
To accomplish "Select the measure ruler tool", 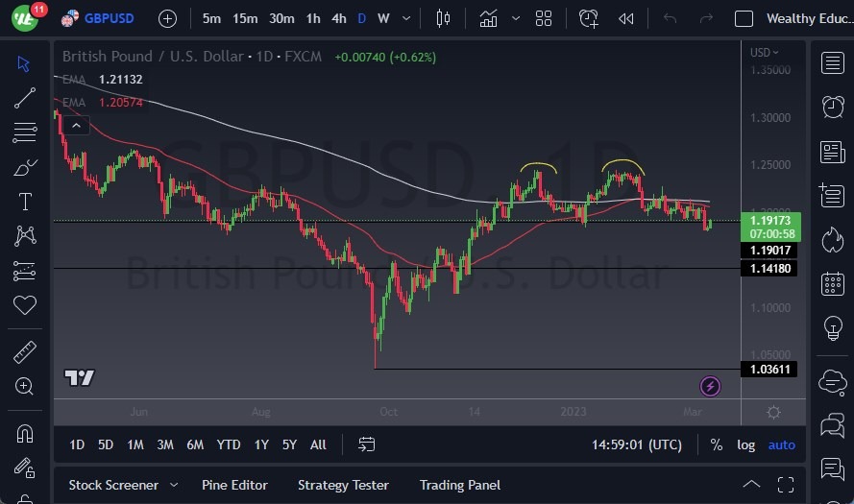I will tap(24, 352).
